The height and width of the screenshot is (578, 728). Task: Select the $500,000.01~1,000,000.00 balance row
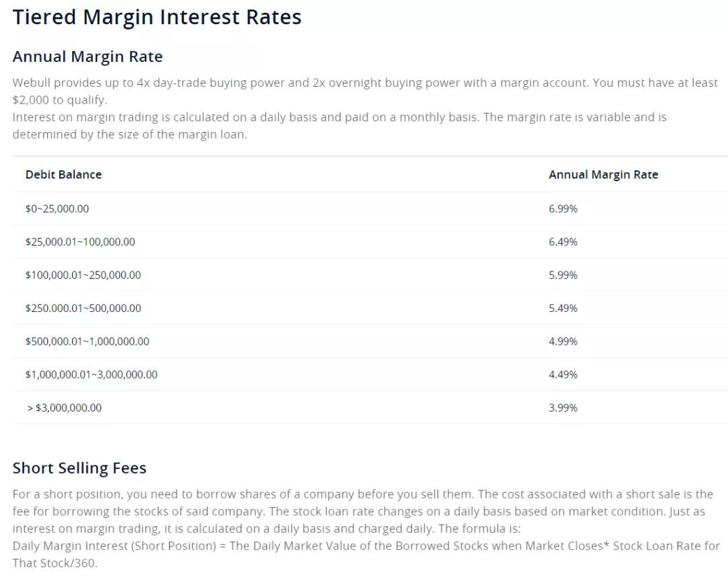(x=87, y=342)
